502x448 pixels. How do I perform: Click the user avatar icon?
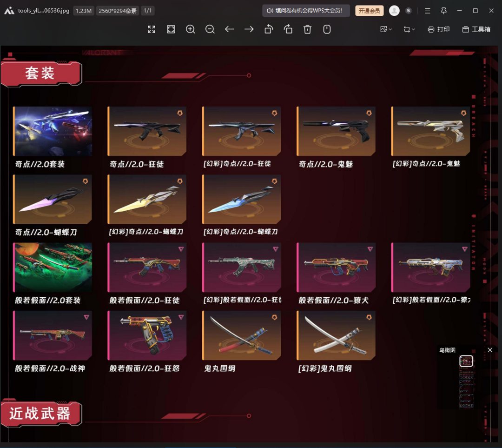tap(394, 11)
